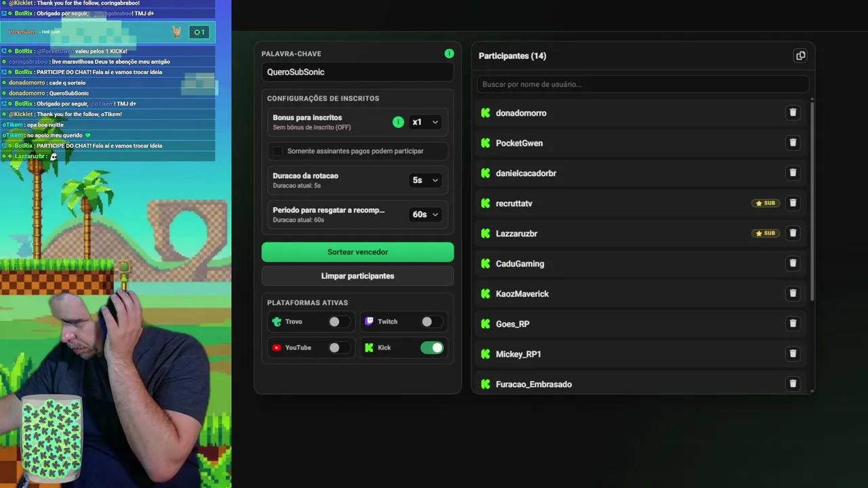Click 'Sem bônus de inscrito (OFF)' text
This screenshot has width=868, height=488.
tap(312, 127)
